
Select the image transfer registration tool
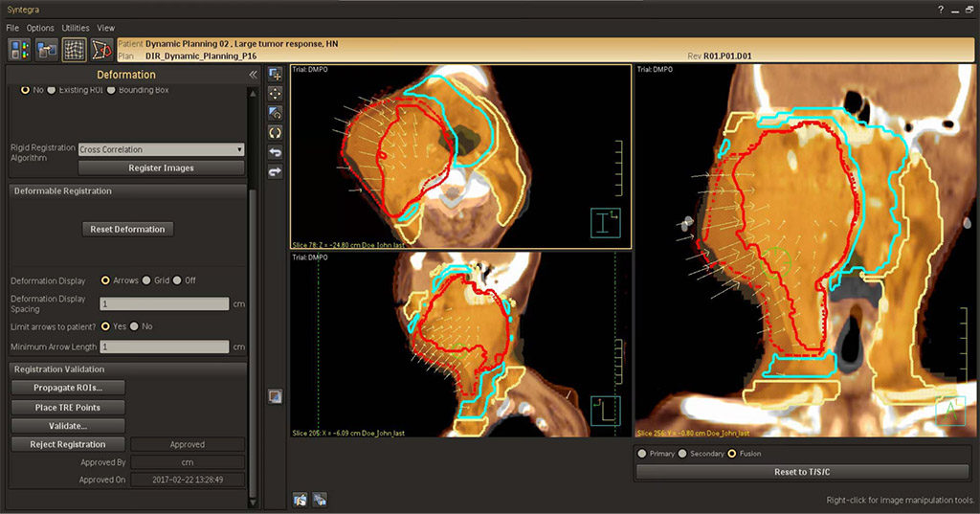[x=46, y=50]
